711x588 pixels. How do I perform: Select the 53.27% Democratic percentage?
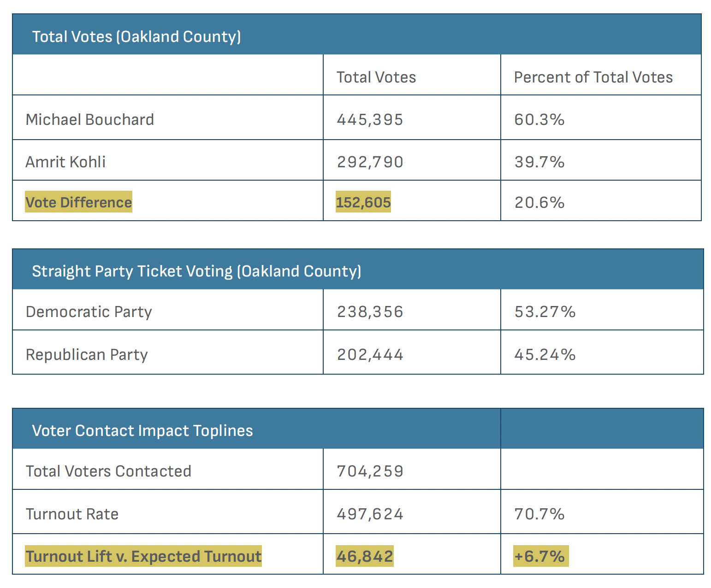(545, 312)
